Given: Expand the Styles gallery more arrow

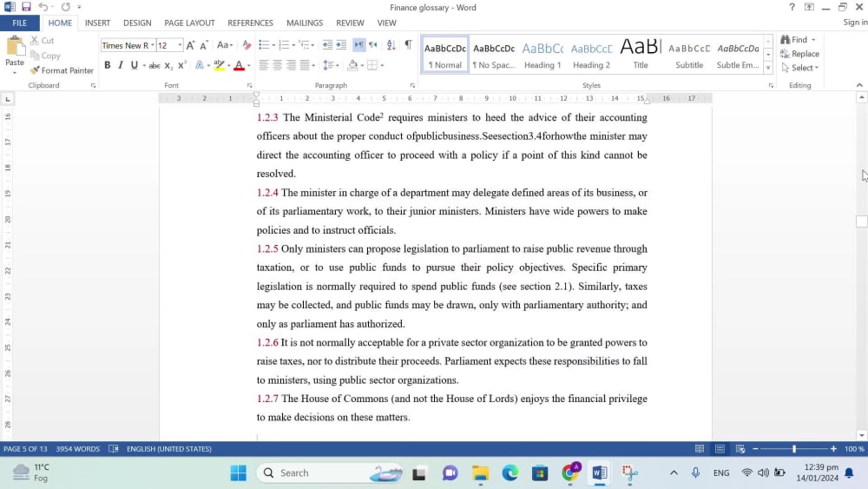Looking at the screenshot, I should pyautogui.click(x=768, y=68).
